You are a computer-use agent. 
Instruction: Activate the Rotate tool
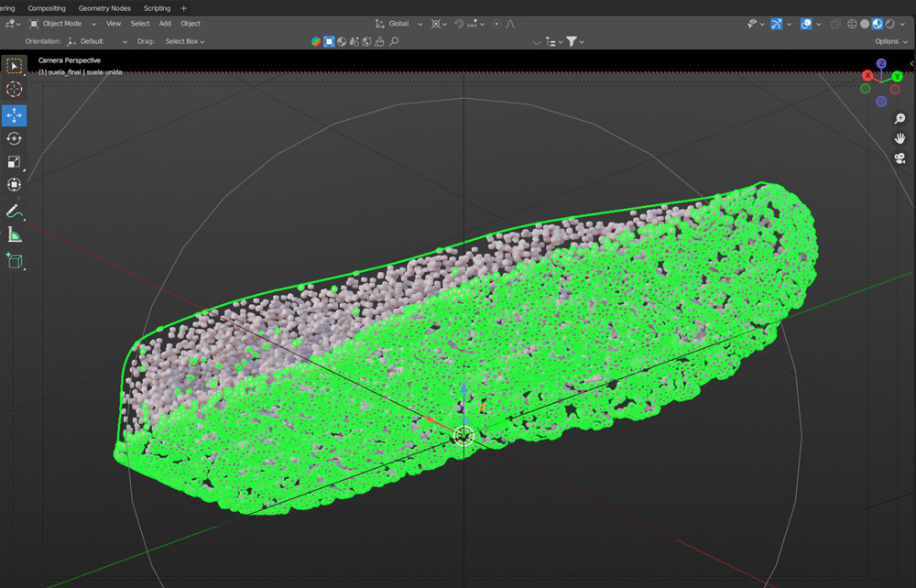[14, 138]
